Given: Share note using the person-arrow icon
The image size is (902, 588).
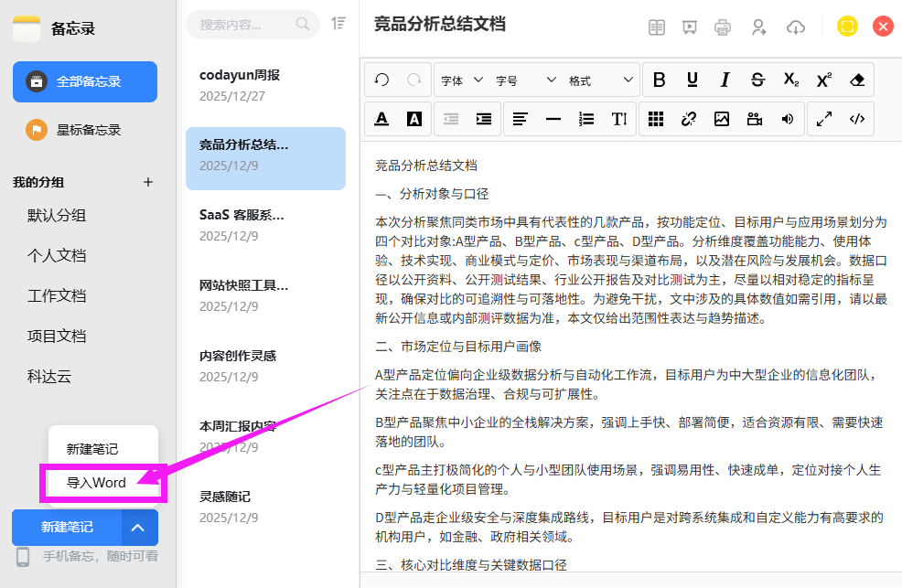Looking at the screenshot, I should [758, 27].
